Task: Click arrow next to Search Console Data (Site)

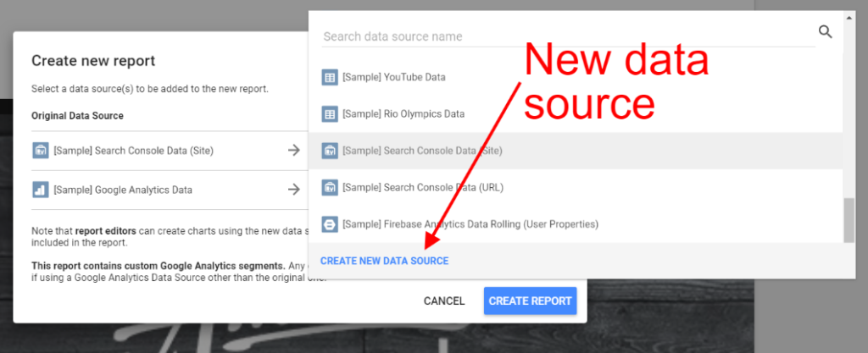Action: coord(294,151)
